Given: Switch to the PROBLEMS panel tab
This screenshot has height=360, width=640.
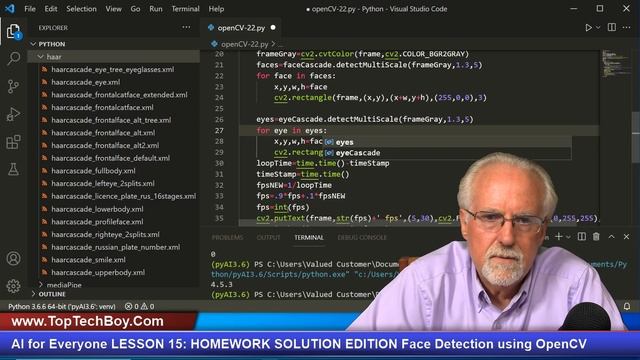Looking at the screenshot, I should click(x=227, y=237).
